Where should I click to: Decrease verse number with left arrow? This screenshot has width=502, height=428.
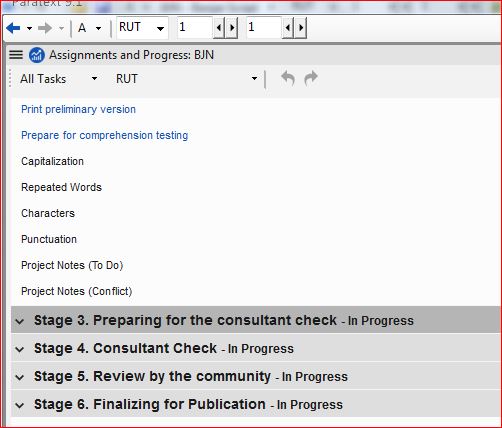point(288,28)
